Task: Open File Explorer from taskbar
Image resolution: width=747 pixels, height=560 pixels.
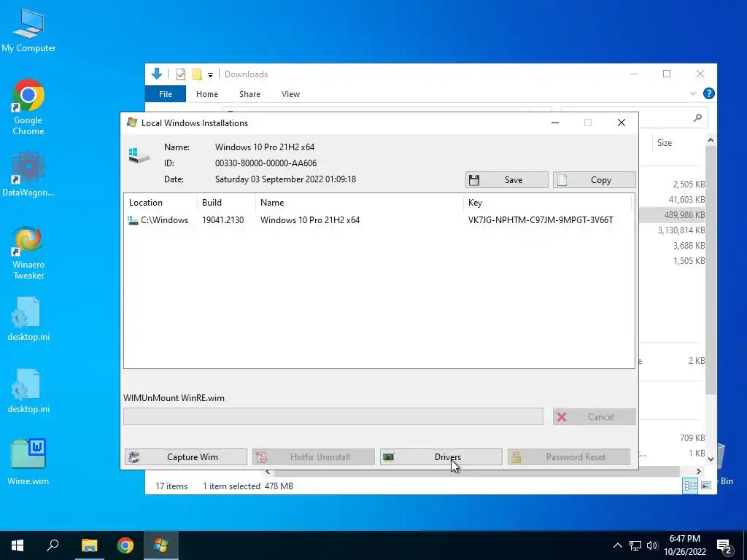Action: 89,545
